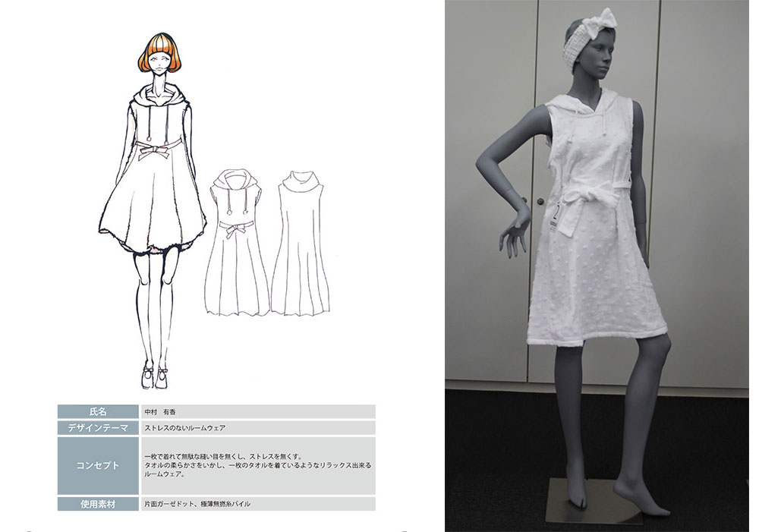Screen dimensions: 759x532
Task: Click the designer name 中村 有香
Action: 160,411
